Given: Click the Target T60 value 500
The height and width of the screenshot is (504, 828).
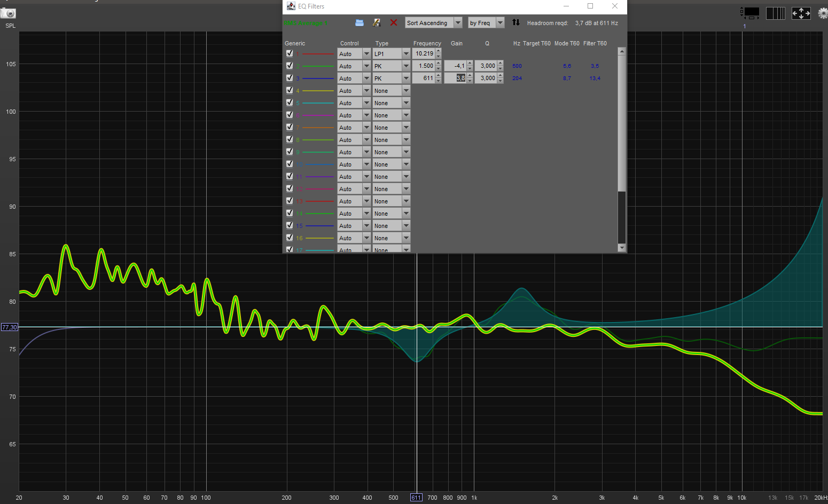Looking at the screenshot, I should [517, 66].
